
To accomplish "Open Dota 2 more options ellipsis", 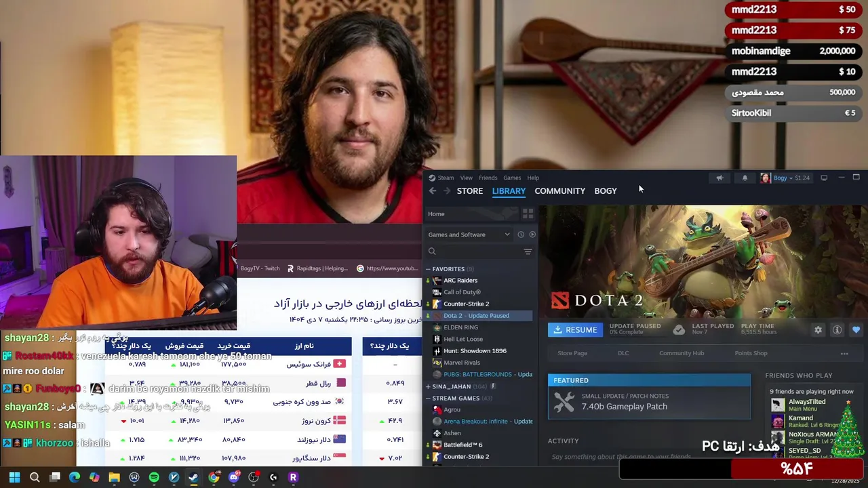I will (844, 353).
